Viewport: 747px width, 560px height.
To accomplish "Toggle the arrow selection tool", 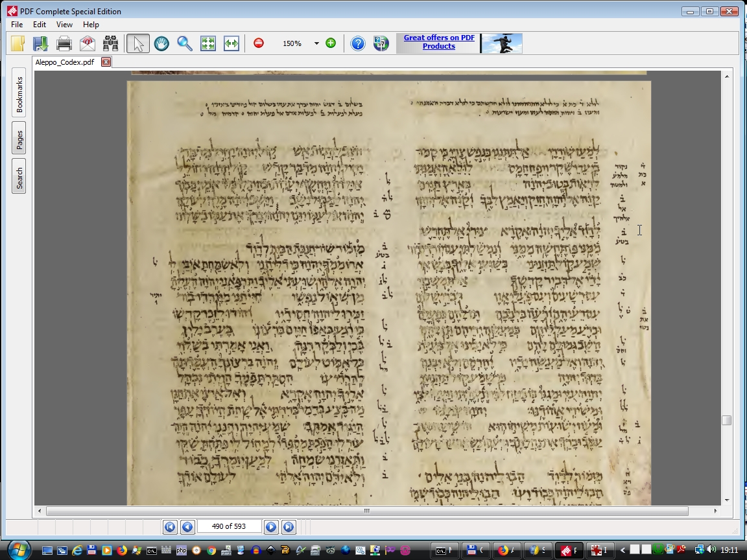I will click(137, 43).
